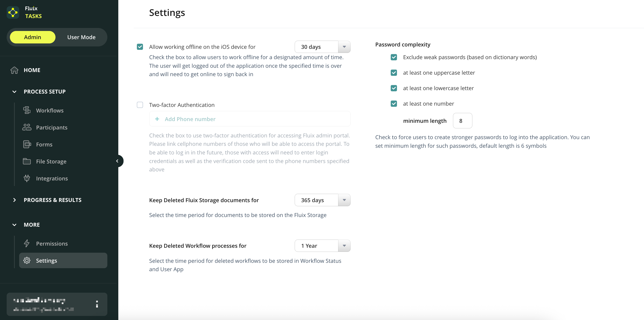Image resolution: width=644 pixels, height=320 pixels.
Task: Collapse the sidebar with arrow button
Action: (x=117, y=161)
